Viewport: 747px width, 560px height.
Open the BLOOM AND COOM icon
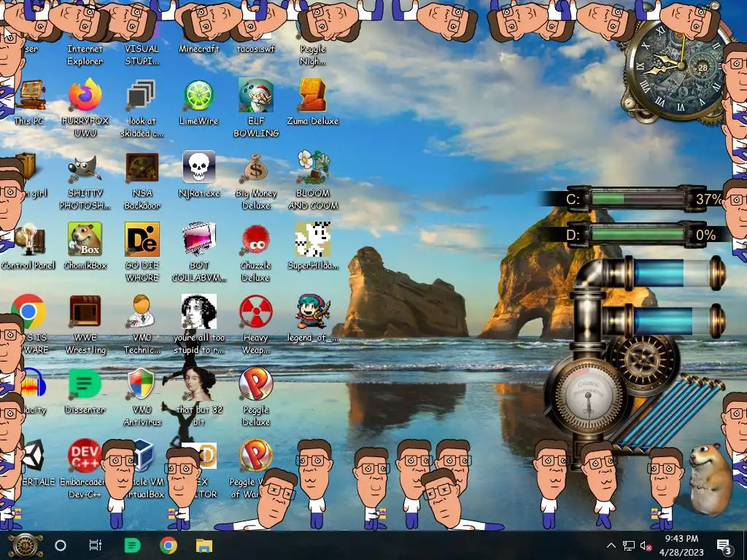coord(312,167)
